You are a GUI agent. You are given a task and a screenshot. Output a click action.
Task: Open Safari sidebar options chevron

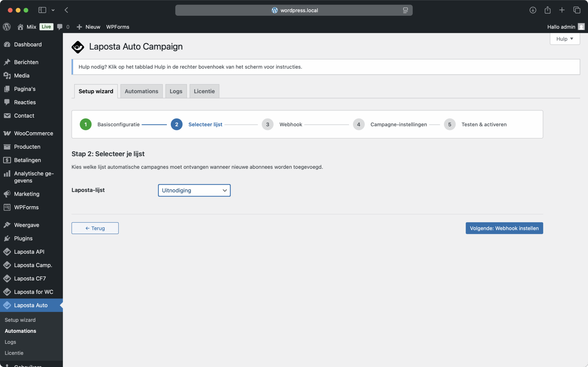click(53, 10)
